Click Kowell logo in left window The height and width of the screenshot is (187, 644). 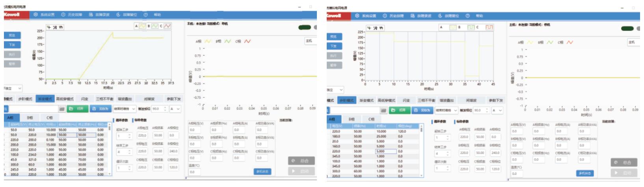pos(16,15)
